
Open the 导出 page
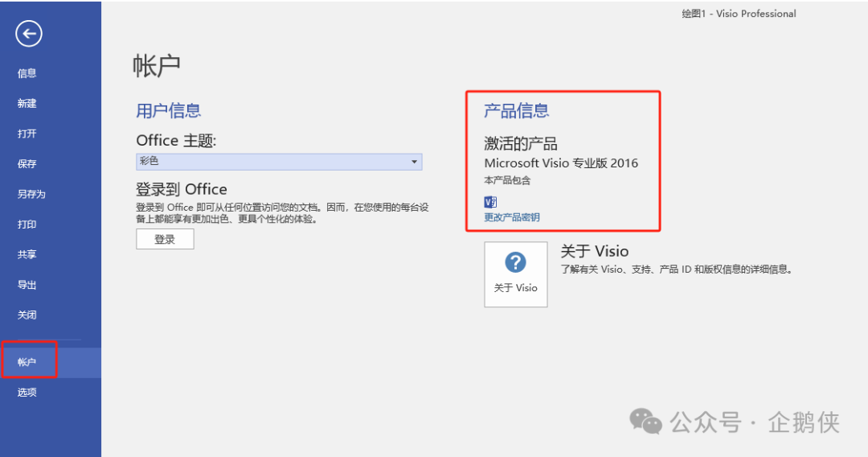click(27, 285)
